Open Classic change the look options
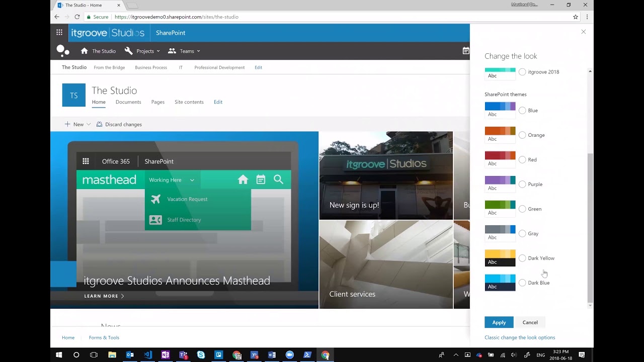Screen dimensions: 644x362 [x=520, y=337]
